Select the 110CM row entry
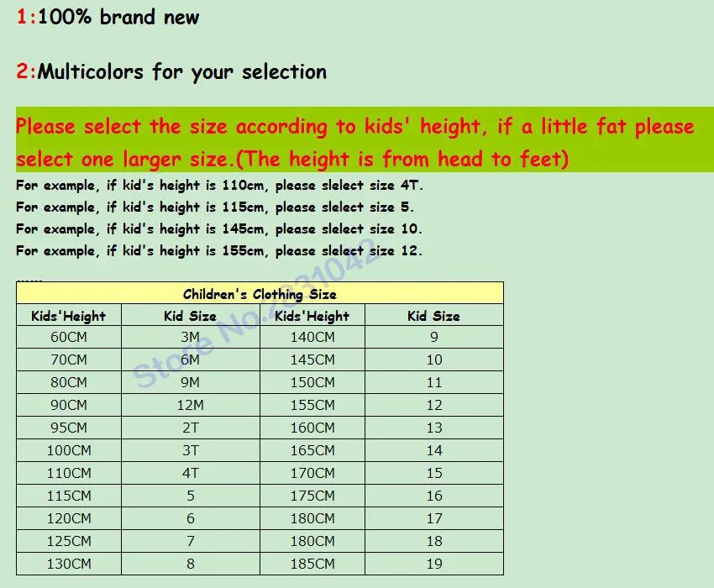714x588 pixels. pyautogui.click(x=68, y=473)
